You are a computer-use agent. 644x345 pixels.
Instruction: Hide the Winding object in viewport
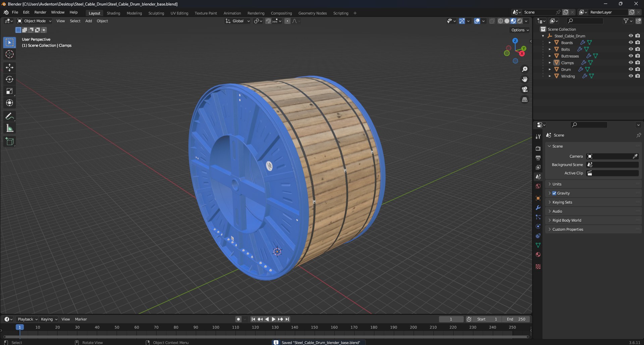631,76
